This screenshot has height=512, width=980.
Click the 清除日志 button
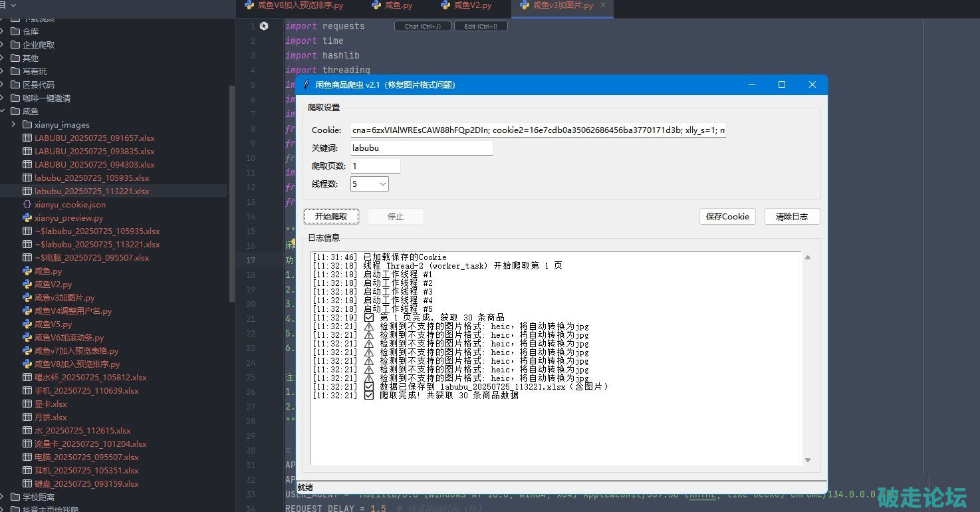click(x=791, y=217)
